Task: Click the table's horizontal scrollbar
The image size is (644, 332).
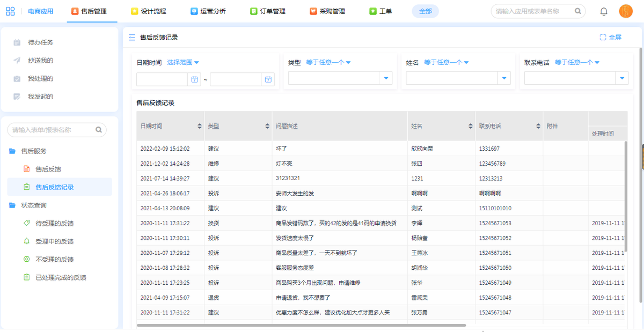Action: tap(301, 325)
